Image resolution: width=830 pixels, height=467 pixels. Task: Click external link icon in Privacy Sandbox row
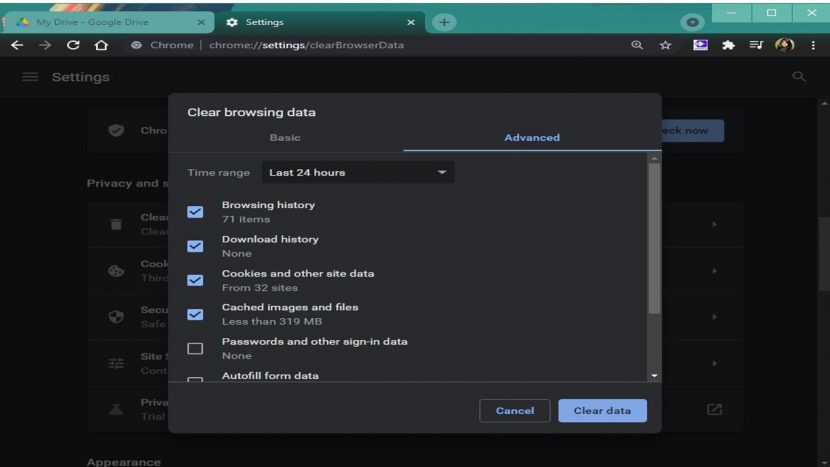714,409
